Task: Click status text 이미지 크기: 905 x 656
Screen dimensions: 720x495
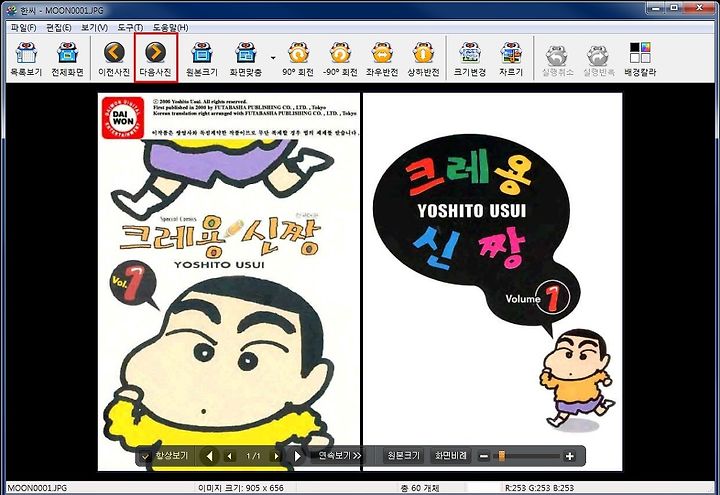Action: click(241, 488)
